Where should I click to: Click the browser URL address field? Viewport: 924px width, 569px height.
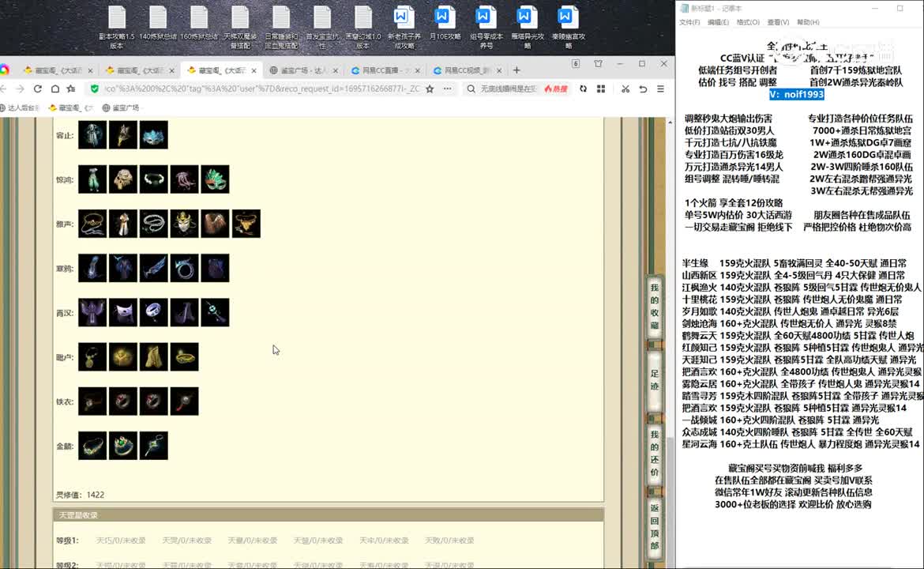pyautogui.click(x=262, y=89)
